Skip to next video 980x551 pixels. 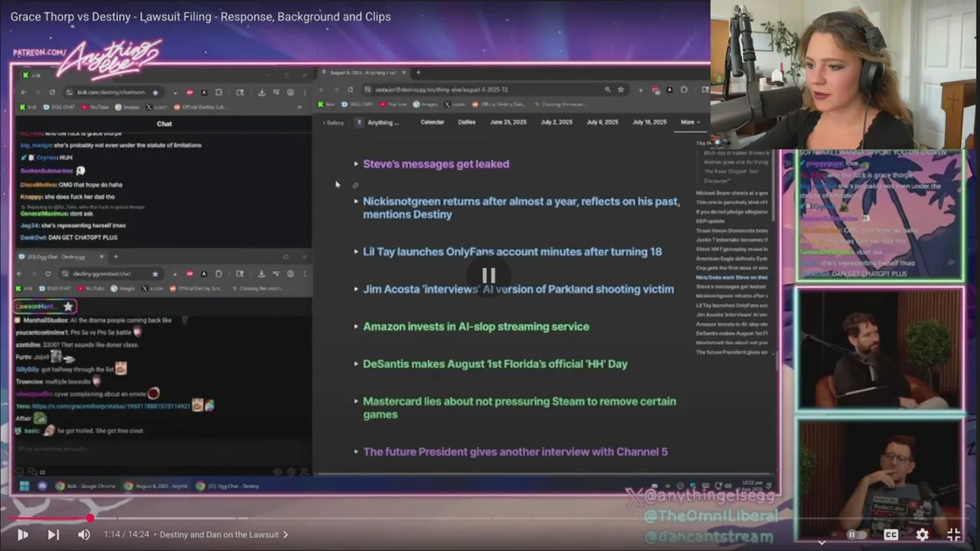(x=53, y=535)
